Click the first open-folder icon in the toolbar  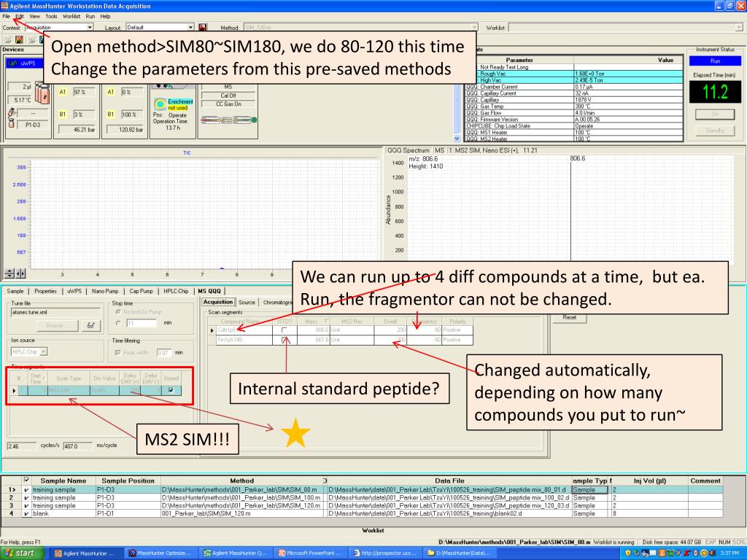click(7, 39)
